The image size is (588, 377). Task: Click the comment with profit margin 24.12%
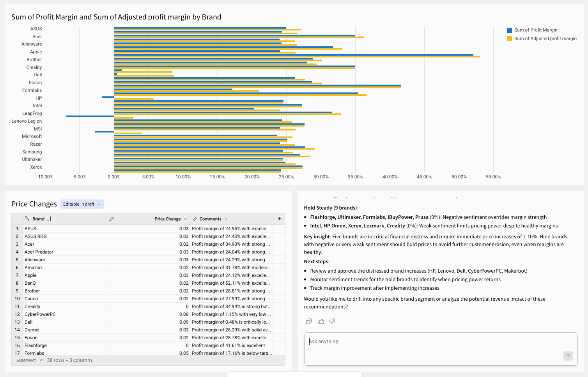pyautogui.click(x=232, y=275)
